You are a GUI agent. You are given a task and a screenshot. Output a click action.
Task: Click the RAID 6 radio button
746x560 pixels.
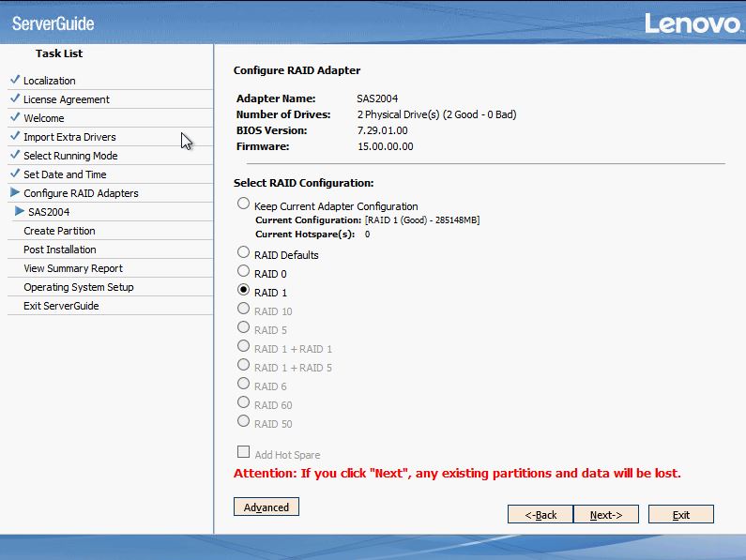point(243,384)
